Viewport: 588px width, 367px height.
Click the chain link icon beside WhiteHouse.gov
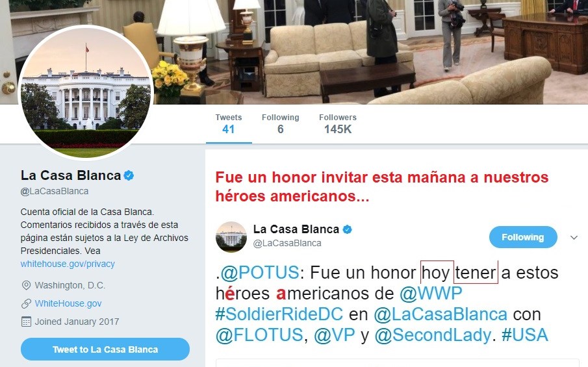click(x=26, y=303)
